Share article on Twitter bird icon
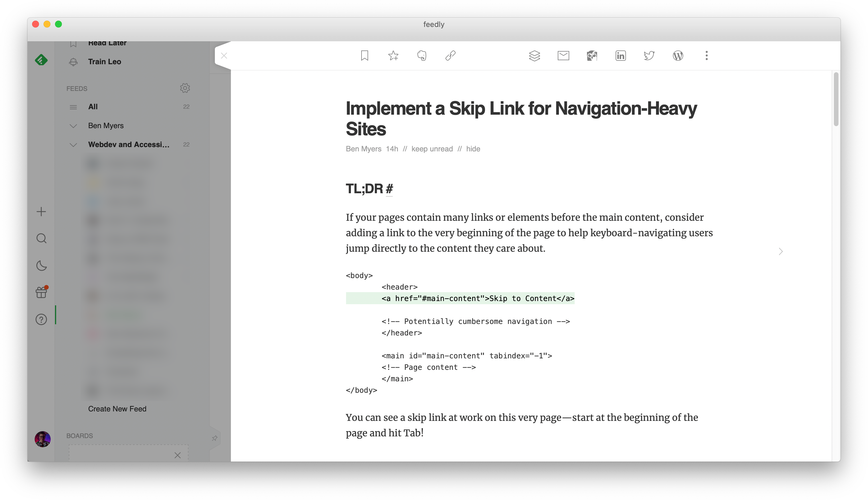Image resolution: width=868 pixels, height=500 pixels. (x=649, y=56)
